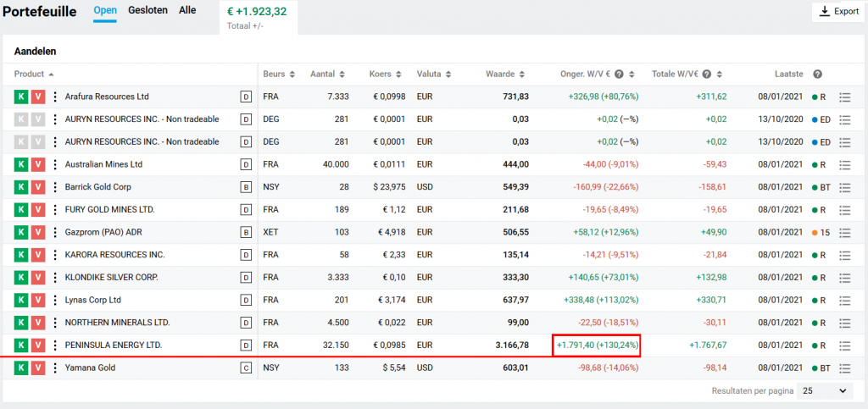Sort by Onger. W/V € column arrows
This screenshot has width=868, height=409.
[x=632, y=74]
